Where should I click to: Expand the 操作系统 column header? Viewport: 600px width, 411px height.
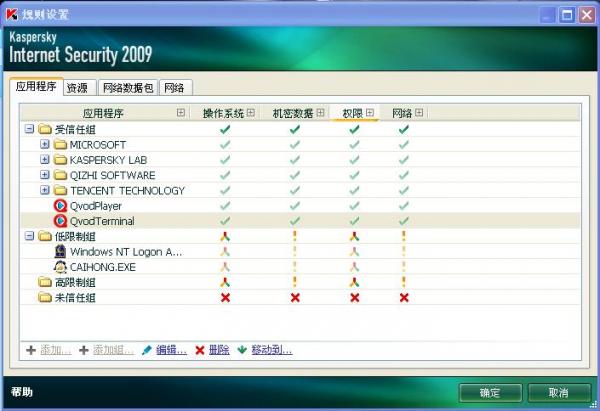[251, 113]
